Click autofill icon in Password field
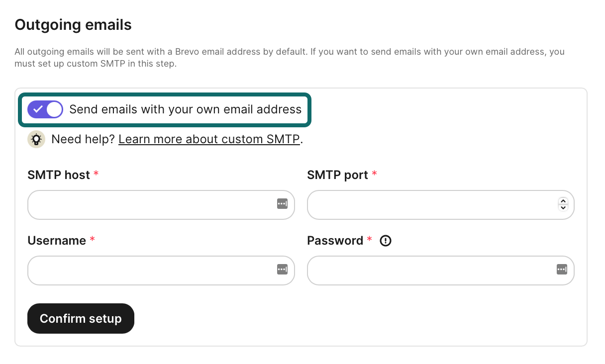Image resolution: width=605 pixels, height=364 pixels. tap(562, 269)
